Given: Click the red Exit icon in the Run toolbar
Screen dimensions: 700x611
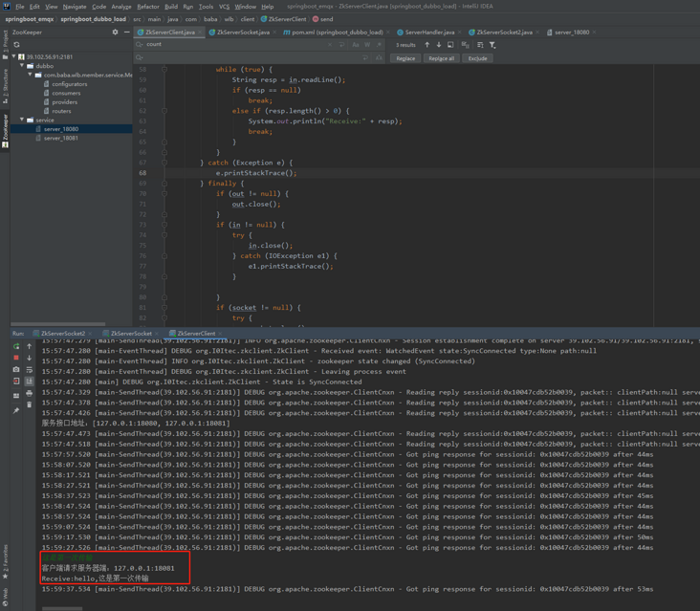Looking at the screenshot, I should [x=16, y=382].
